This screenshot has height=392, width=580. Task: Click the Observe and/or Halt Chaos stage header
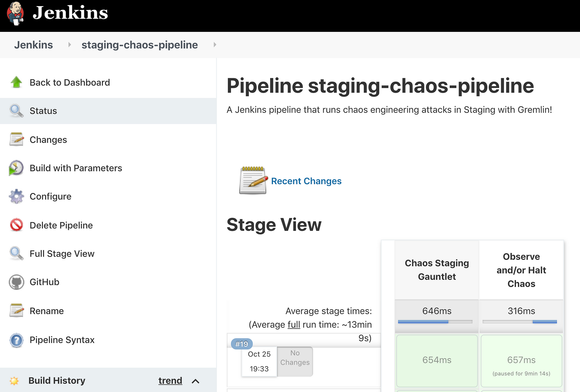coord(521,270)
